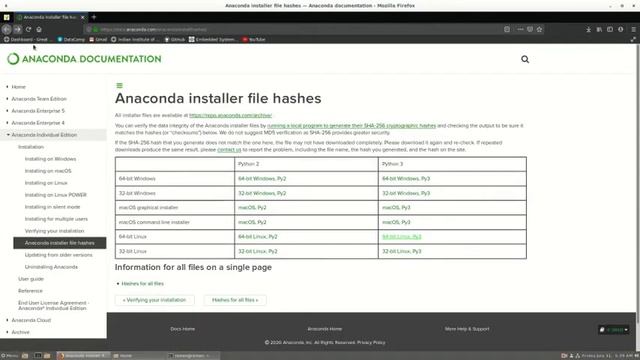Image resolution: width=640 pixels, height=360 pixels.
Task: Open Reader View icon in address bar
Action: pyautogui.click(x=507, y=29)
